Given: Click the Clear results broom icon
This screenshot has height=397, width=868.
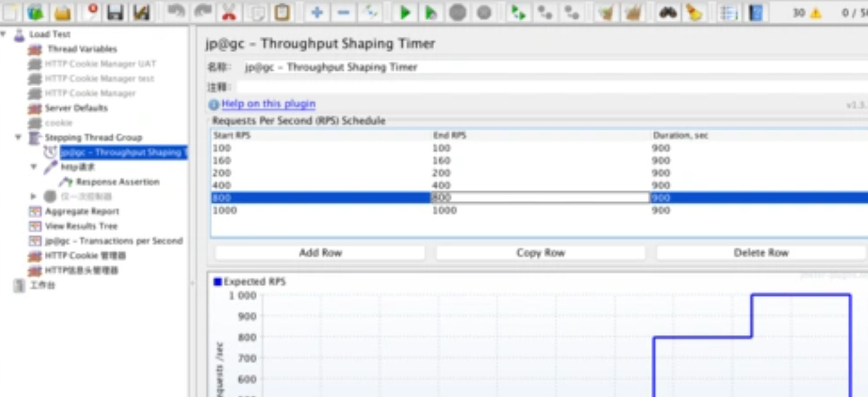Looking at the screenshot, I should click(x=606, y=11).
